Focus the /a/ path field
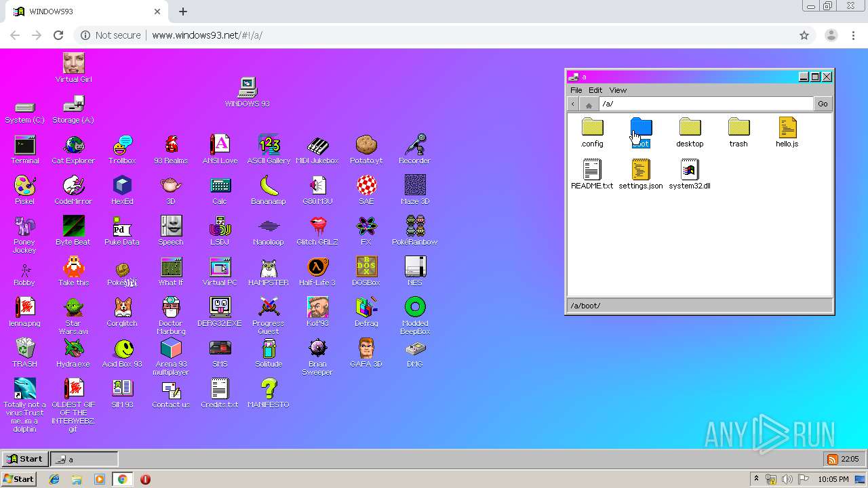 click(x=706, y=104)
